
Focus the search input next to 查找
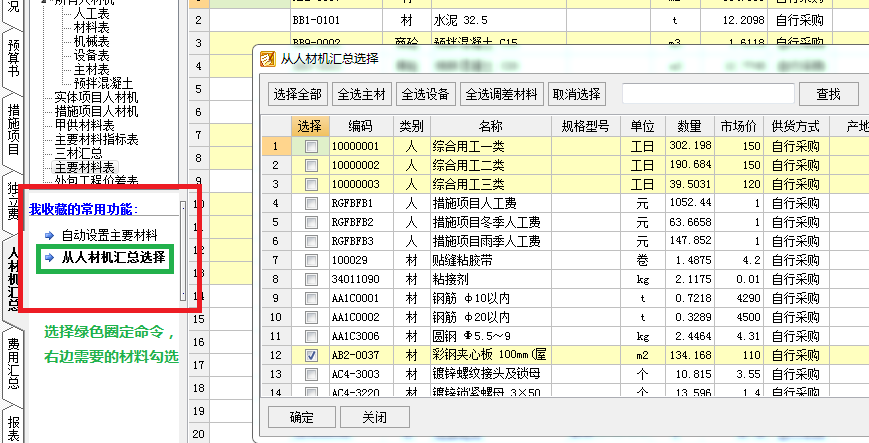708,94
